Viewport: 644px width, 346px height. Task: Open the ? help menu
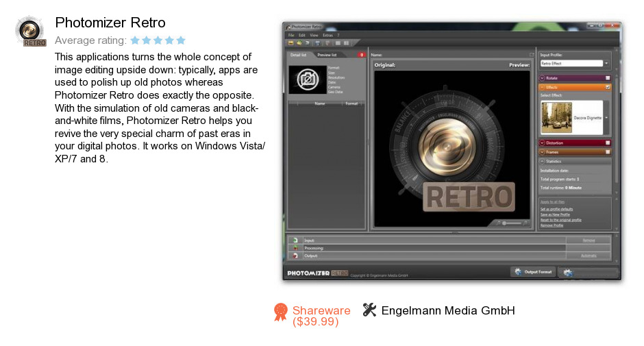(338, 36)
